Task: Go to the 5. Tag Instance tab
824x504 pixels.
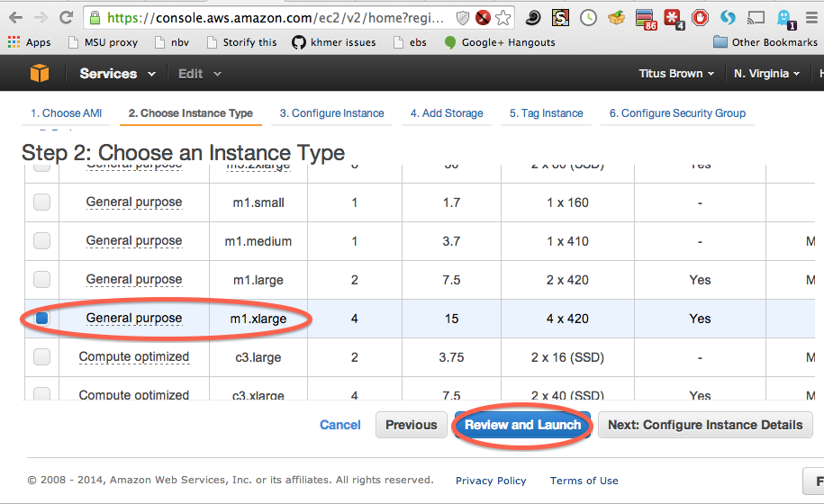Action: coord(546,113)
